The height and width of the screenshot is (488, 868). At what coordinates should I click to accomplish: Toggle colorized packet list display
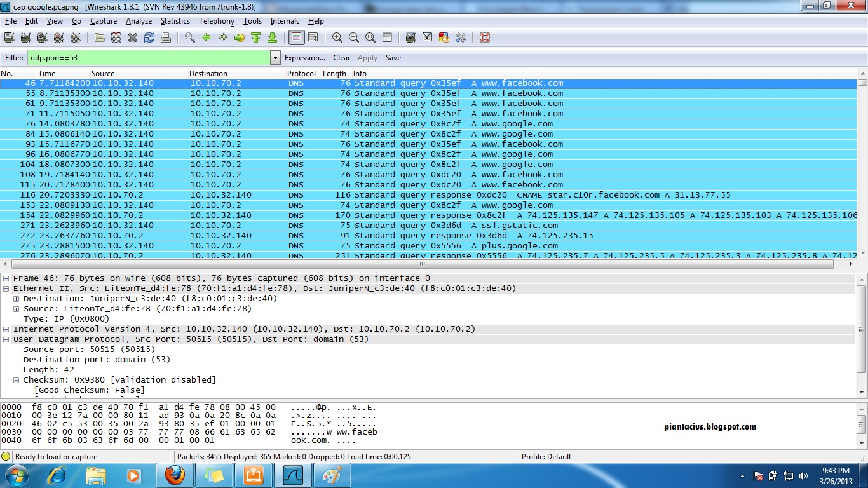pyautogui.click(x=295, y=37)
